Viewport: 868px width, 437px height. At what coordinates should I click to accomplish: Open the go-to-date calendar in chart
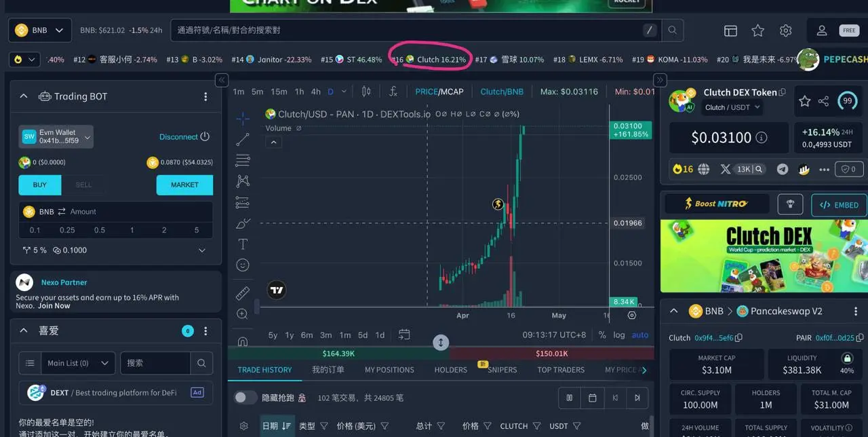coord(404,335)
